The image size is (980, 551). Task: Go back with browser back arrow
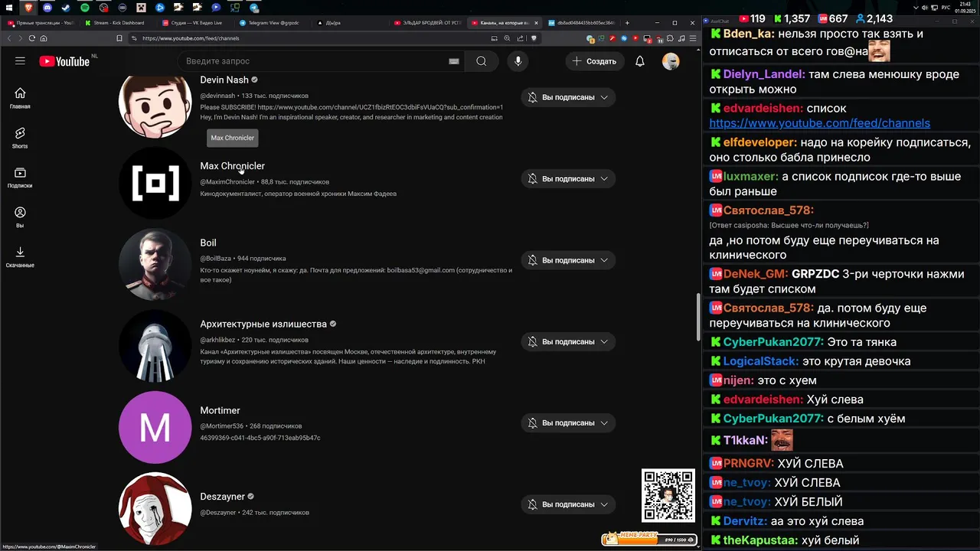pyautogui.click(x=10, y=38)
